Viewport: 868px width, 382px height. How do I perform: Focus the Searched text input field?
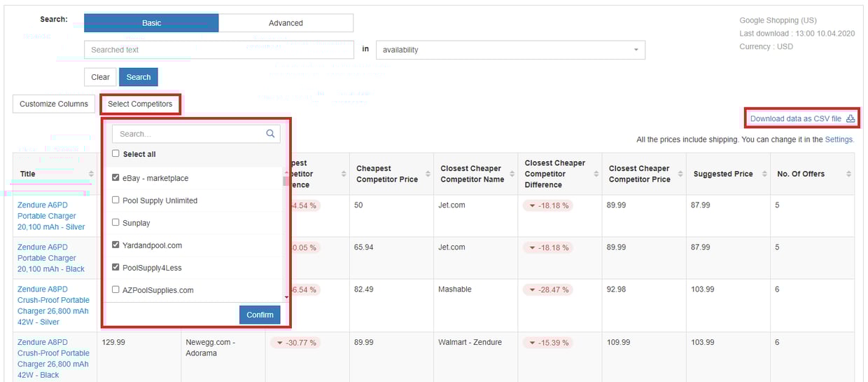pyautogui.click(x=219, y=50)
